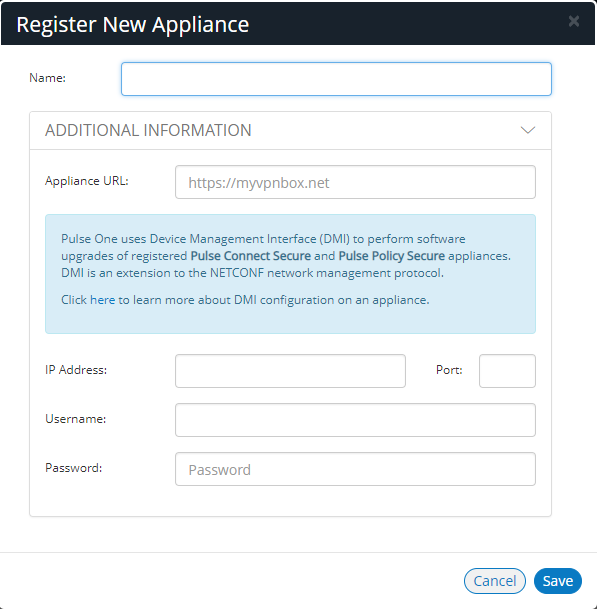The height and width of the screenshot is (609, 597).
Task: Click the 'Password:' label
Action: (x=73, y=468)
